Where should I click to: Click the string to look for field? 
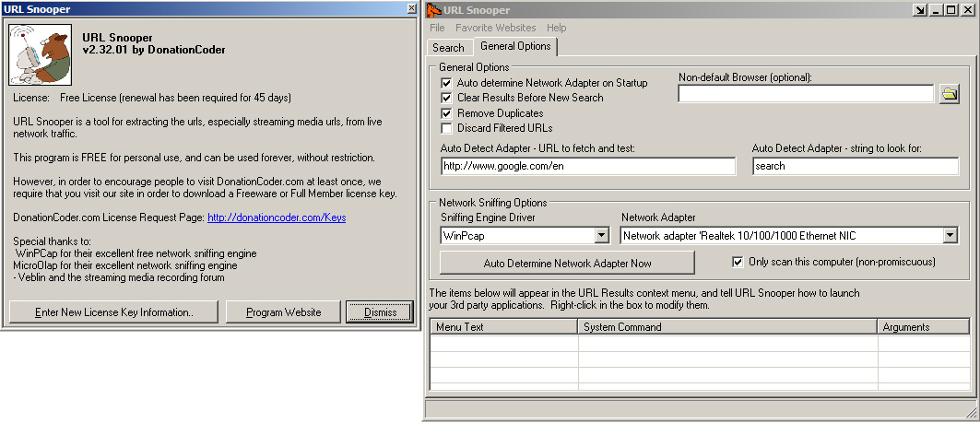click(x=855, y=166)
